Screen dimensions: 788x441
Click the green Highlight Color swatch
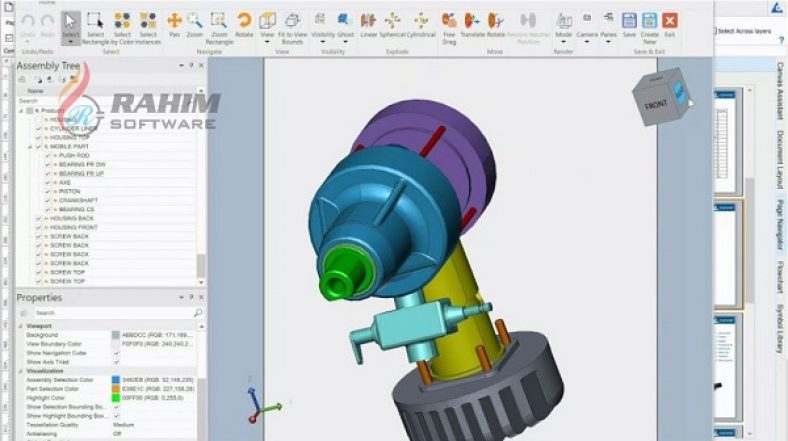(116, 398)
